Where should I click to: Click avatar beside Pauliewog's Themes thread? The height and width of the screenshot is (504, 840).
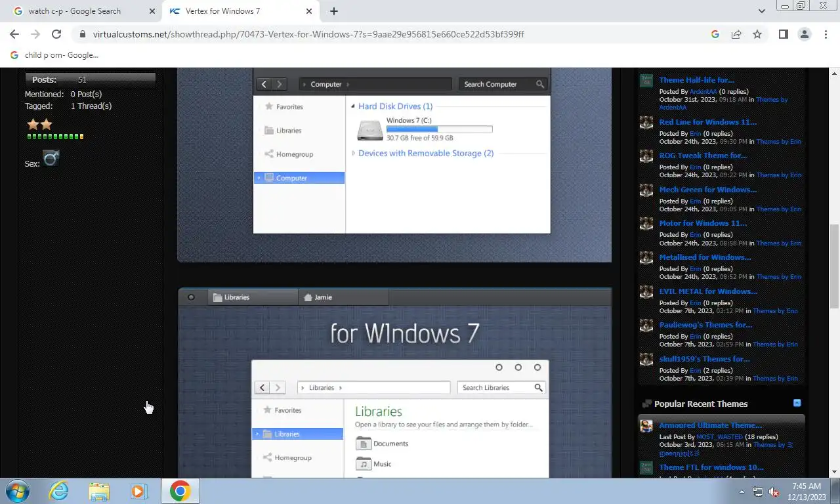click(x=646, y=325)
